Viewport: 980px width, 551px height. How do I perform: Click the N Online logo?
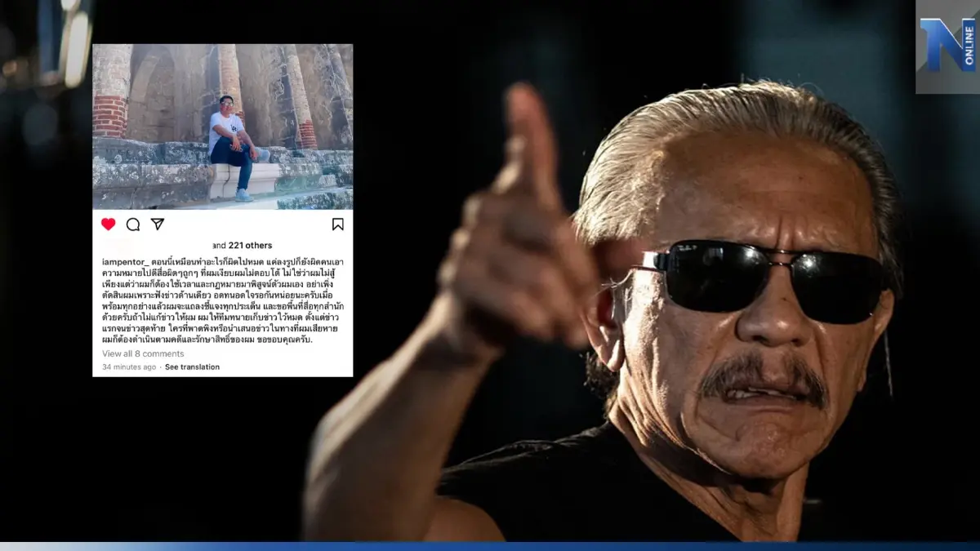pos(947,47)
